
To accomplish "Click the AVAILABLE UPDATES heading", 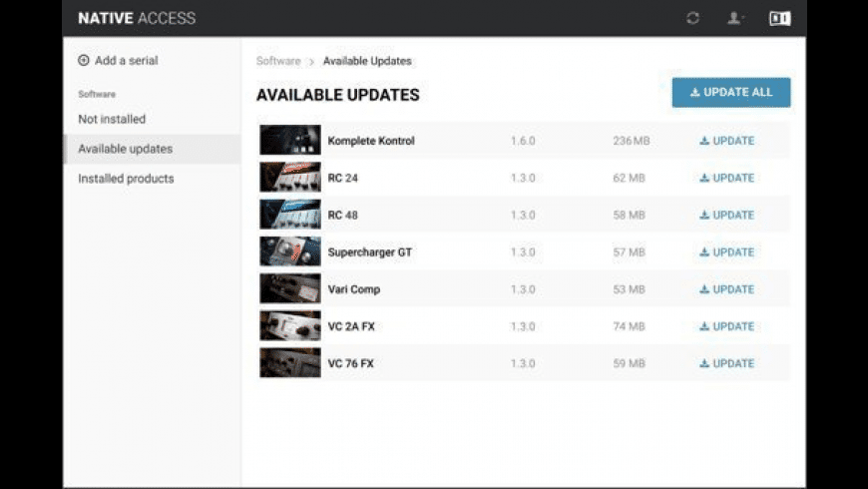I will pos(337,95).
